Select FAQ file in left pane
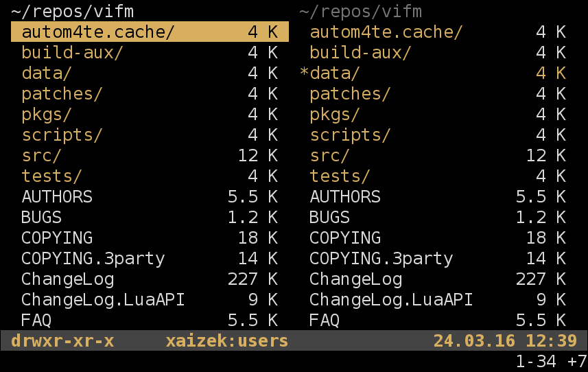The image size is (588, 372). tap(150, 321)
